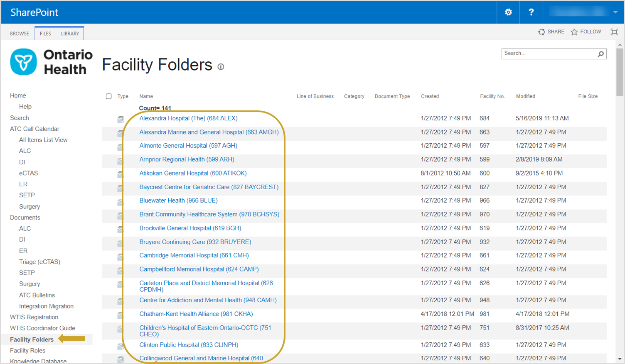Viewport: 625px width, 364px height.
Task: Open the help question mark
Action: click(531, 12)
